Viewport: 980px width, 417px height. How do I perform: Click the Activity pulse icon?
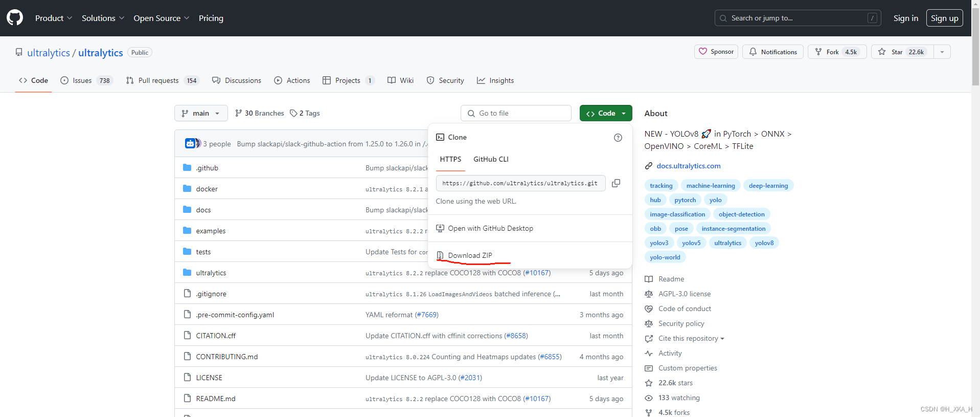[649, 353]
